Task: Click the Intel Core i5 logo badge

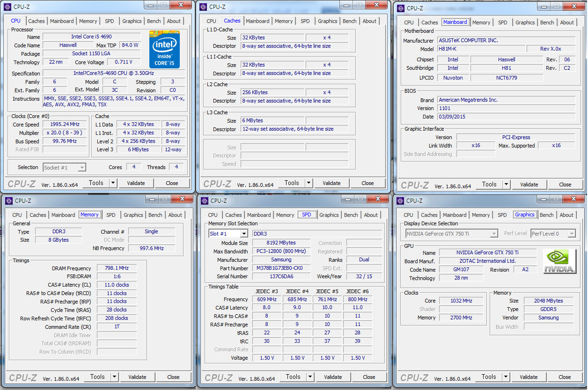Action: (x=165, y=50)
